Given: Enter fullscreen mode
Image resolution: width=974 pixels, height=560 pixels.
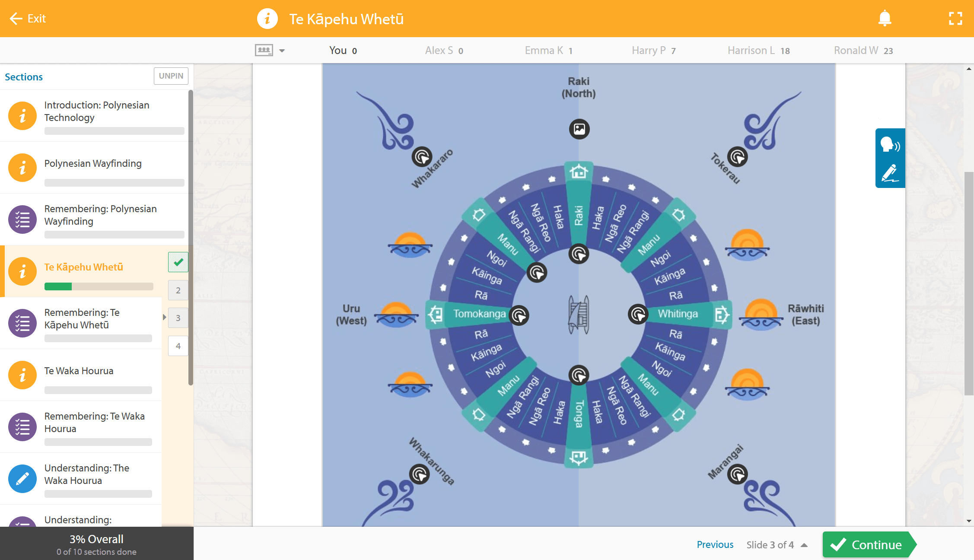Looking at the screenshot, I should click(955, 18).
